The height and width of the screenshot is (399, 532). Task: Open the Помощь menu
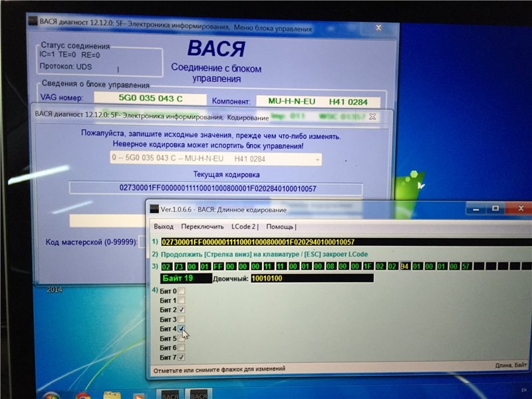(x=281, y=226)
